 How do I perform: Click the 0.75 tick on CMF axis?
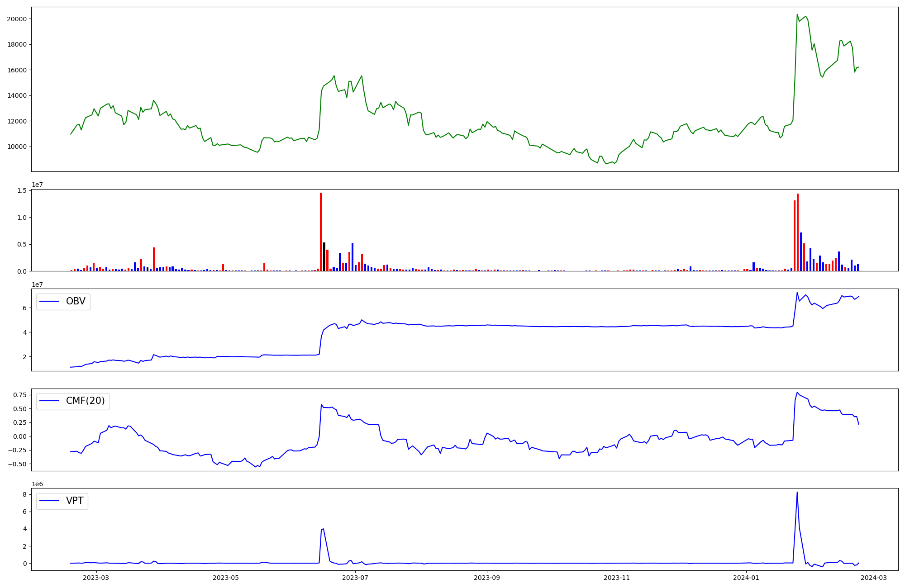coord(19,395)
